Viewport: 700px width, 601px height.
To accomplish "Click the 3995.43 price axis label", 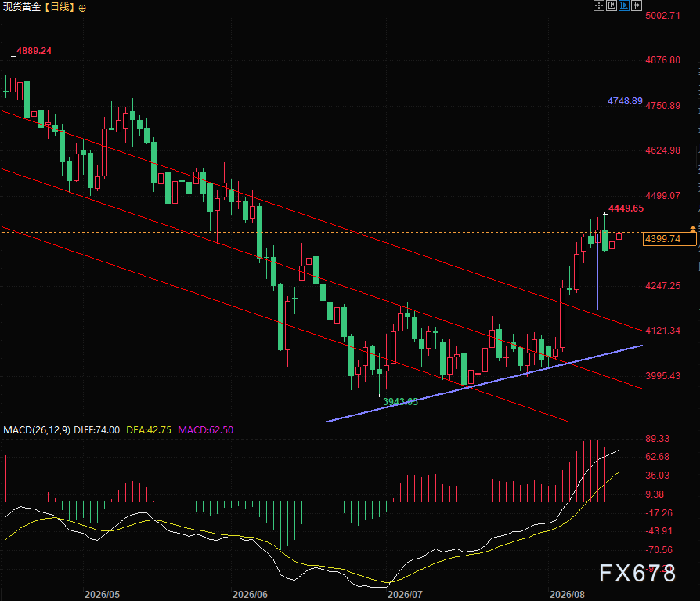I will click(663, 376).
